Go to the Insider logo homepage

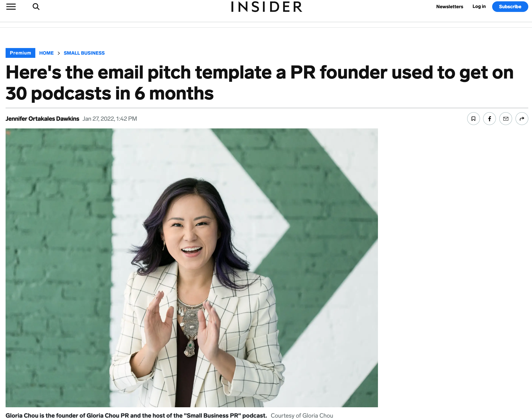[x=266, y=7]
